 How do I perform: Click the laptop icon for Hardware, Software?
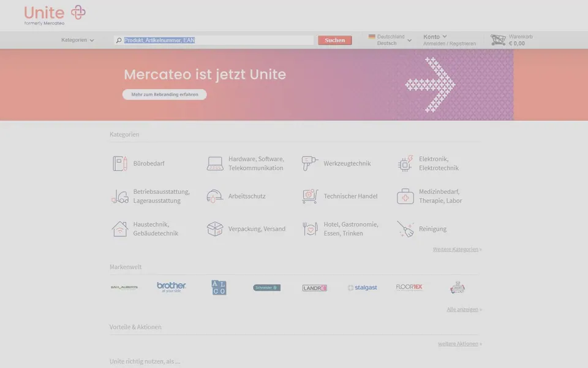click(215, 163)
